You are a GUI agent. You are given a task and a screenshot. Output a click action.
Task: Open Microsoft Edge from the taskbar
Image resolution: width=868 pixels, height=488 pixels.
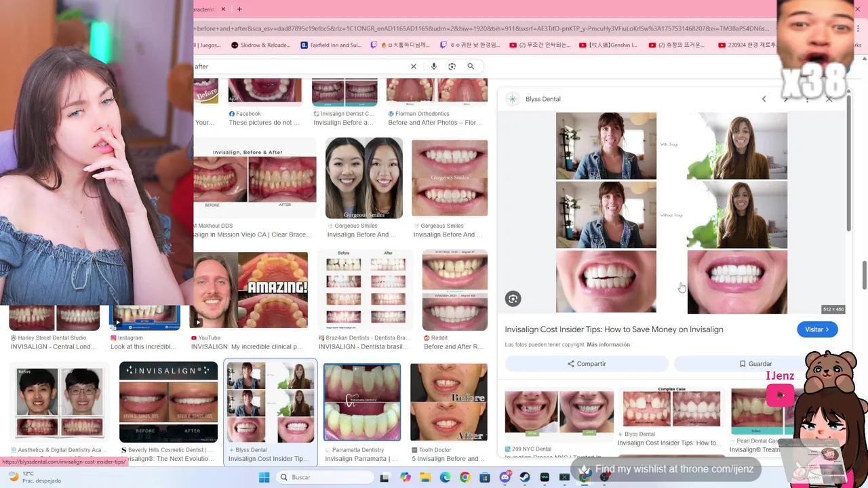pos(445,477)
